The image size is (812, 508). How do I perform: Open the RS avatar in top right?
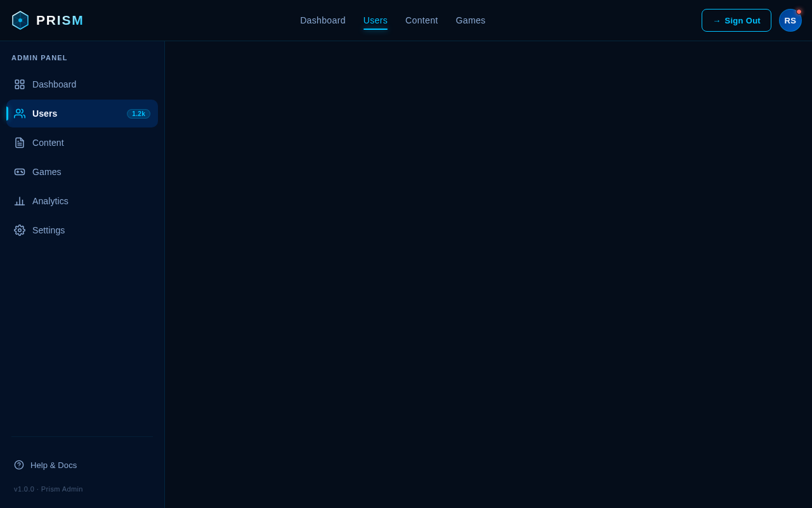click(x=790, y=20)
